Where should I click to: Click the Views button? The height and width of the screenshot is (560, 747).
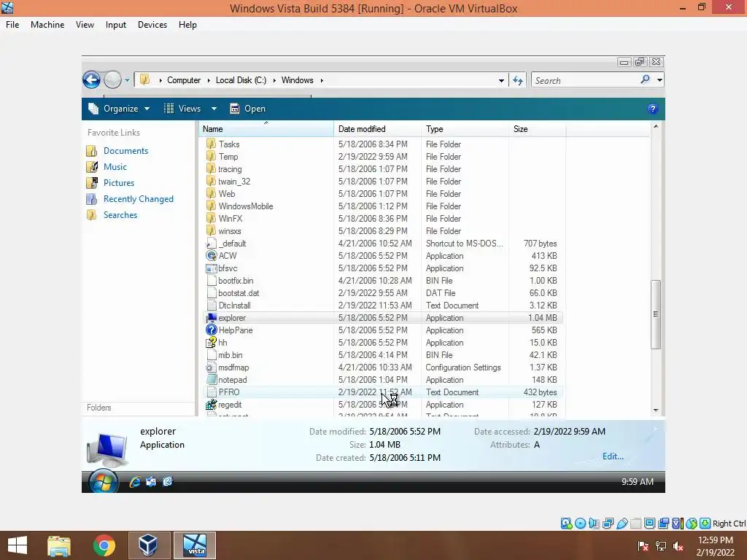click(183, 109)
